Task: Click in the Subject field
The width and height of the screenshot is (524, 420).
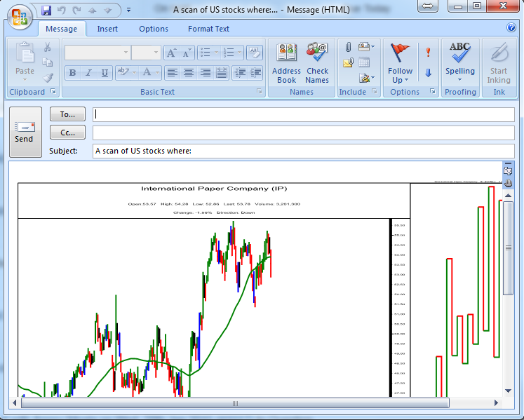Action: tap(303, 151)
